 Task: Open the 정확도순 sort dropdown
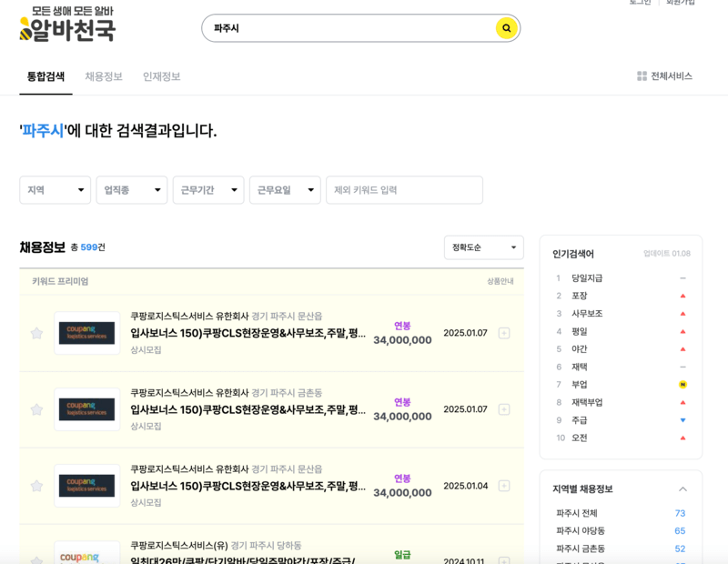click(483, 247)
